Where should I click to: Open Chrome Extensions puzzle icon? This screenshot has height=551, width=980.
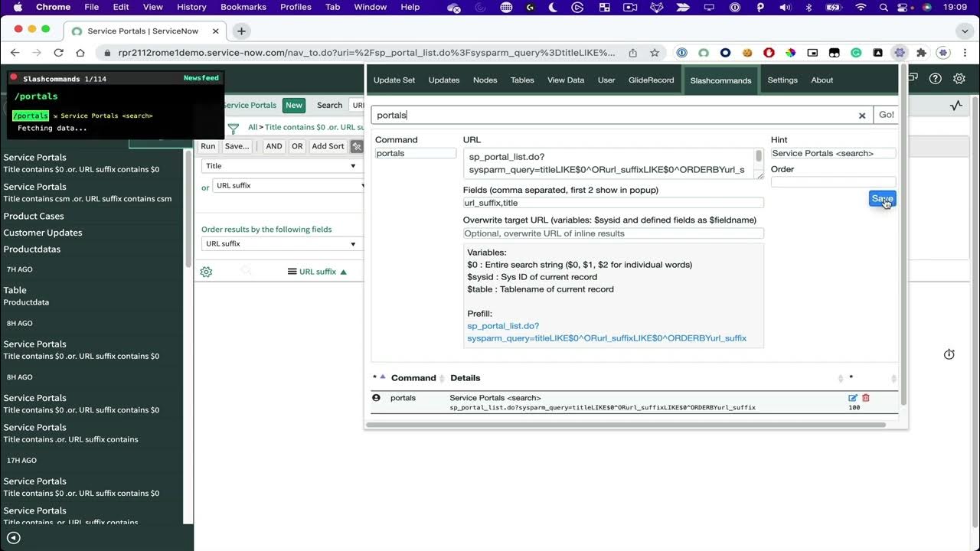click(921, 53)
